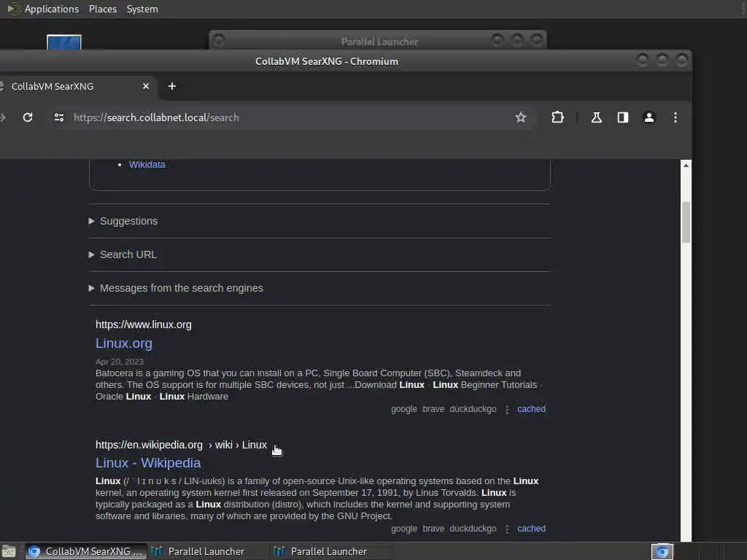This screenshot has height=560, width=747.
Task: Open the Applications menu
Action: click(x=43, y=9)
